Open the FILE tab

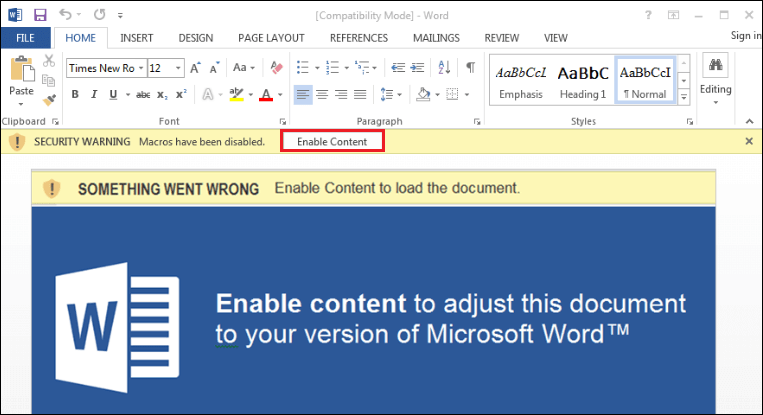coord(25,38)
